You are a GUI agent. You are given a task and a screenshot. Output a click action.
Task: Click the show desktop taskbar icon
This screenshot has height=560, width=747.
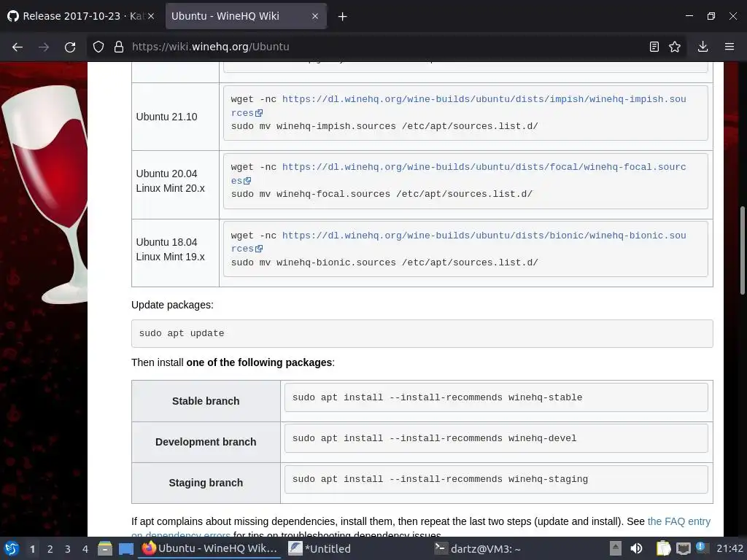pos(125,548)
